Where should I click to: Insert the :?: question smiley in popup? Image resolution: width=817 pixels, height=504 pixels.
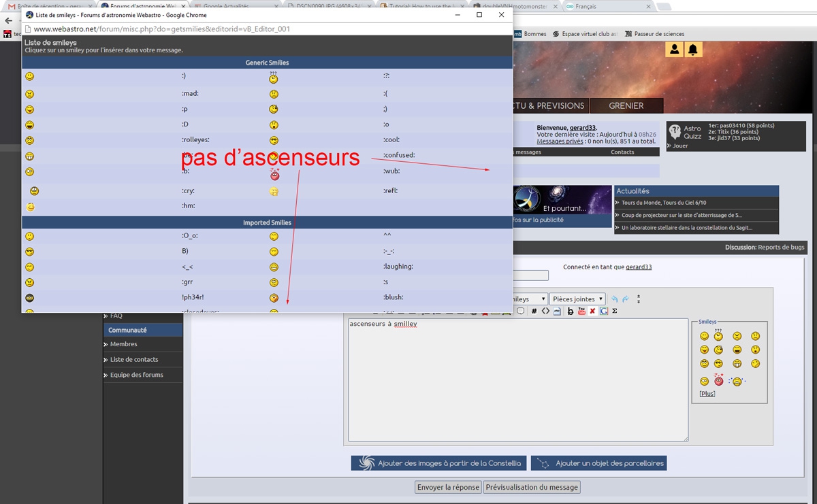274,78
